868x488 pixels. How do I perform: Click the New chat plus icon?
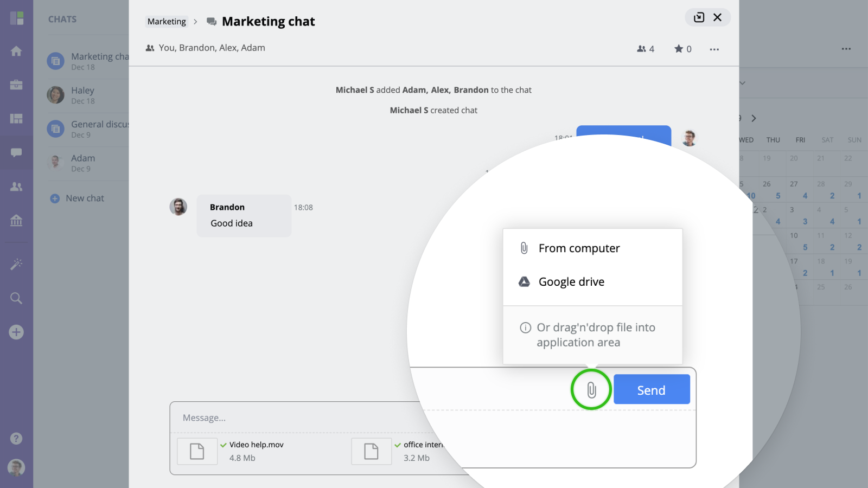[x=55, y=198]
